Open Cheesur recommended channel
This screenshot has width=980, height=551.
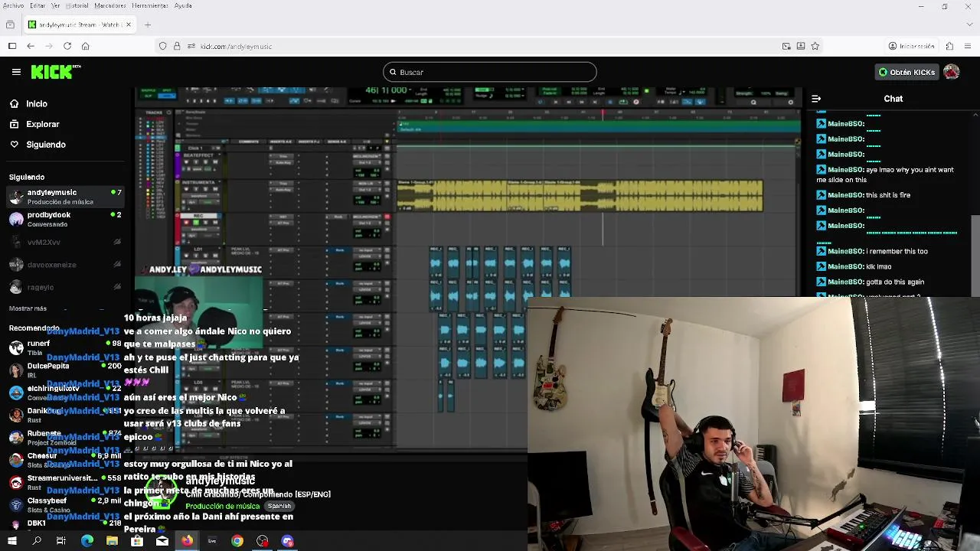point(65,460)
